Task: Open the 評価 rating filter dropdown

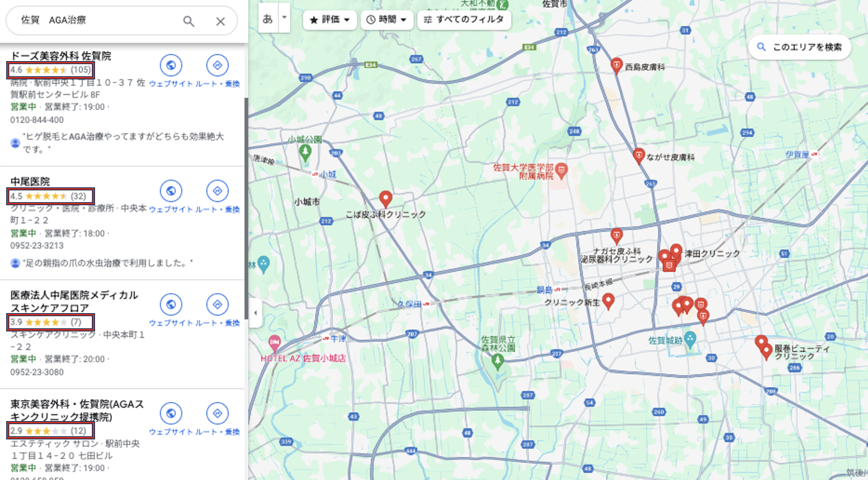Action: pyautogui.click(x=330, y=20)
